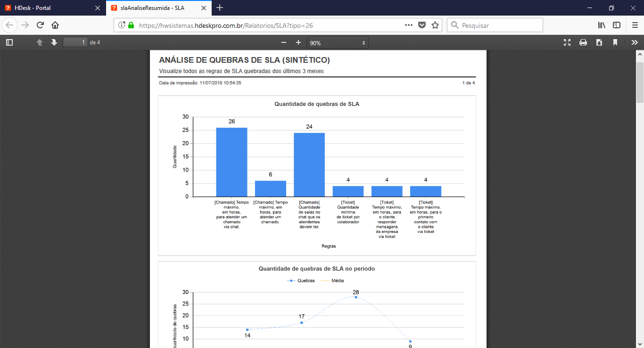This screenshot has height=348, width=644.
Task: Zoom in the PDF document
Action: click(x=298, y=42)
